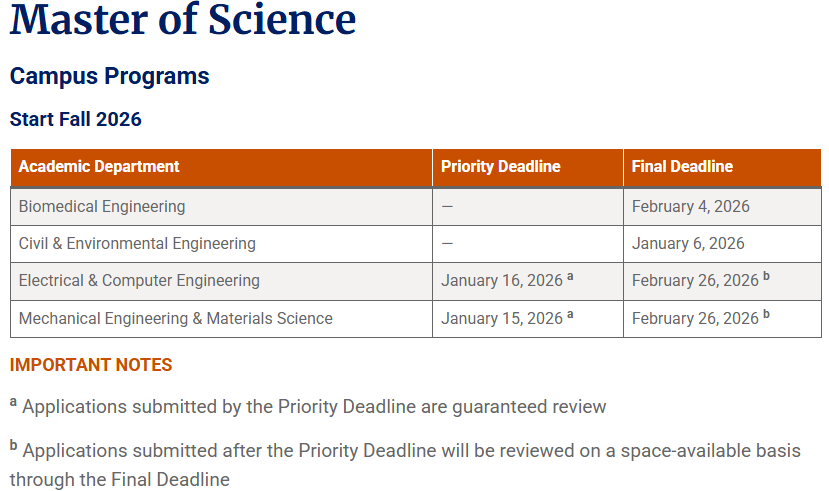The height and width of the screenshot is (491, 829).
Task: Click the Biomedical Engineering priority deadline dash
Action: [447, 206]
